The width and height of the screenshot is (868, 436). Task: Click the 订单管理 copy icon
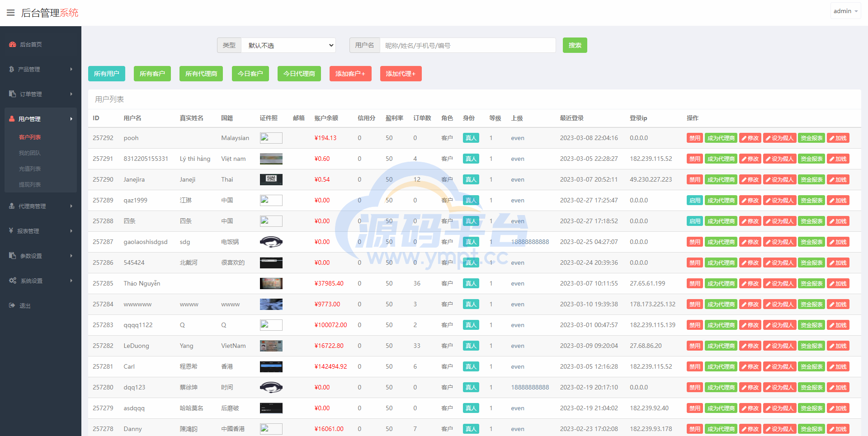[13, 94]
